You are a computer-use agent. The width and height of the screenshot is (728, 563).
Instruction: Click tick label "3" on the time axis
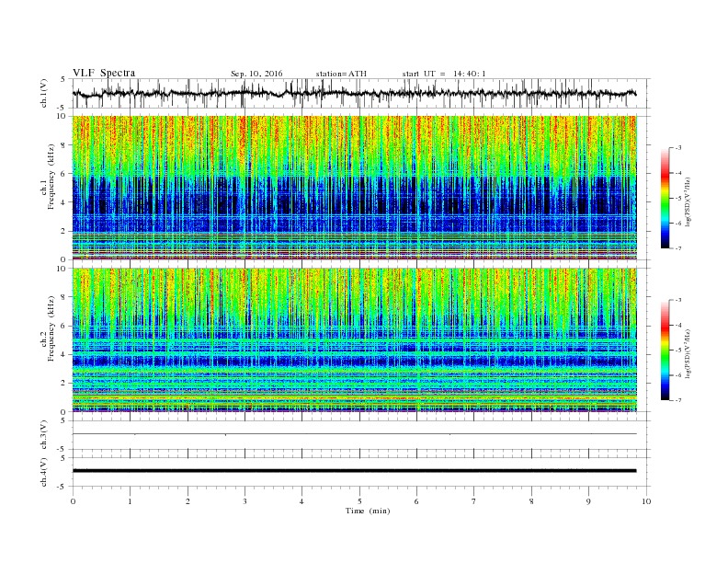coord(245,501)
